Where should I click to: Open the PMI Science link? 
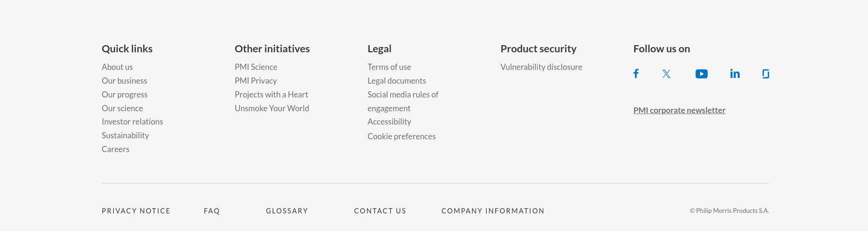256,67
